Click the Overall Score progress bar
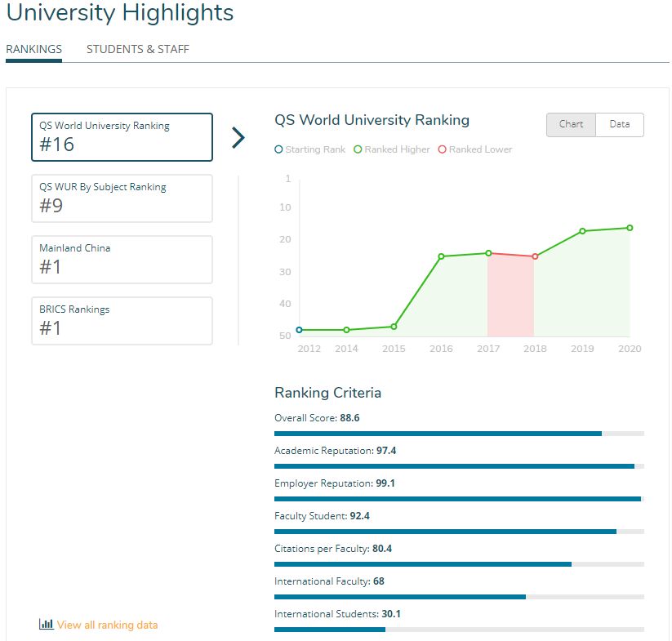 [459, 434]
